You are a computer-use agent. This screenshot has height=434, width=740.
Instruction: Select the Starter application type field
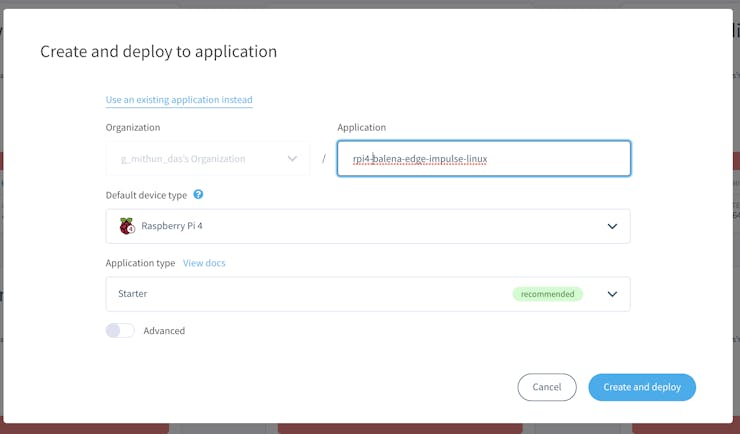pos(300,294)
